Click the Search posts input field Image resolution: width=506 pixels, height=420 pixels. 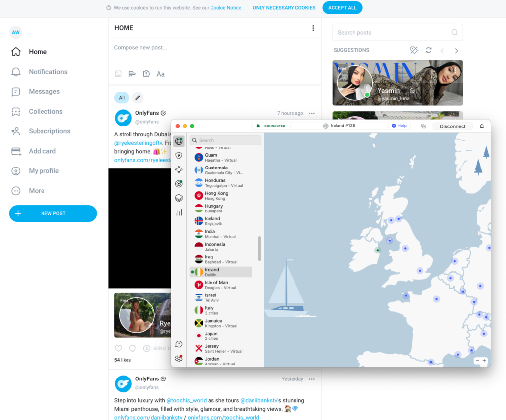pos(397,32)
